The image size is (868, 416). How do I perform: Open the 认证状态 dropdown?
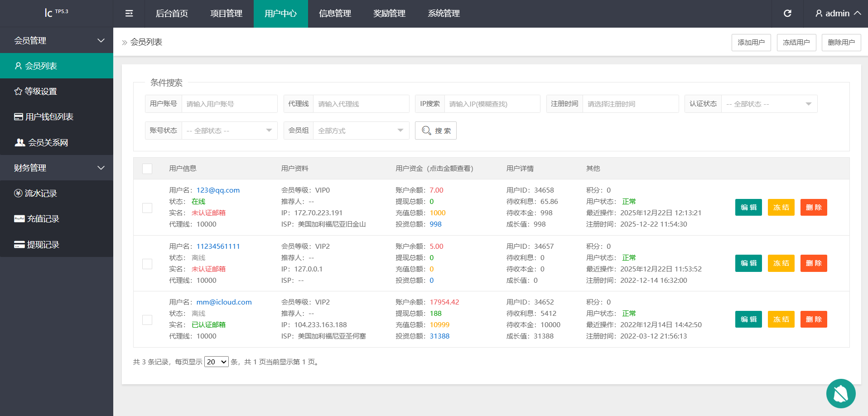point(769,104)
